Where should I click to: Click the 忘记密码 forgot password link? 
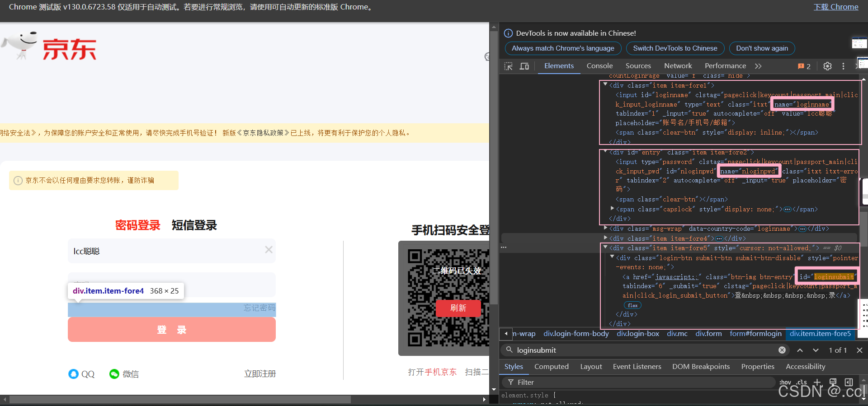coord(259,308)
